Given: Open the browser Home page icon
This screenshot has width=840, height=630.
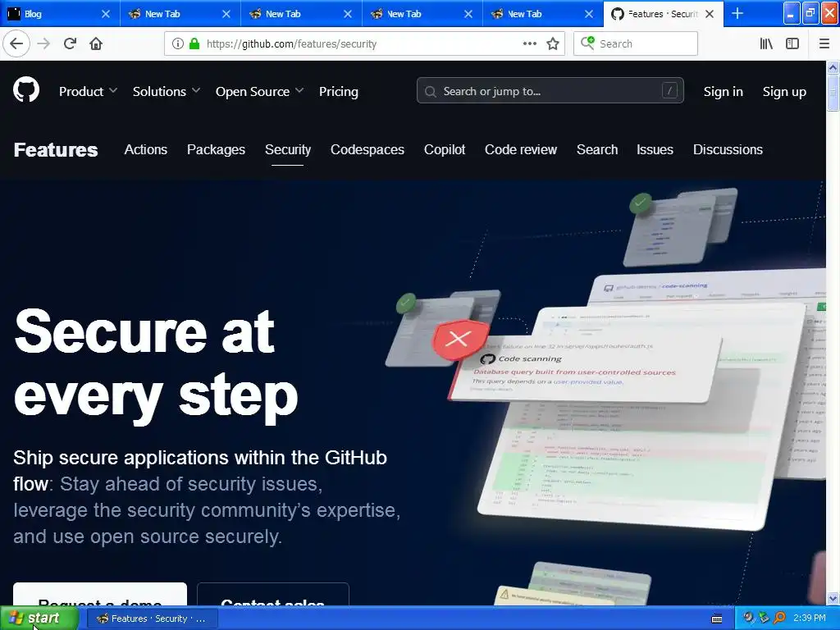Looking at the screenshot, I should [96, 43].
